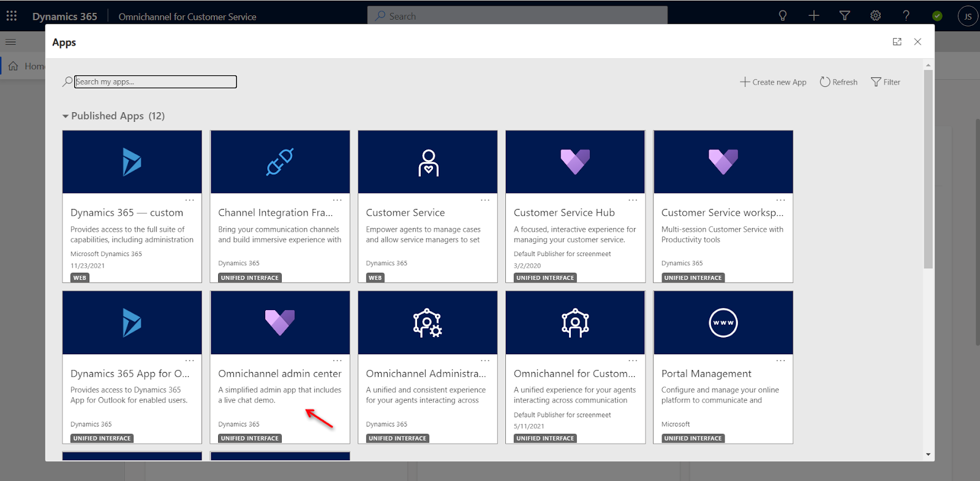Open the Customer Service Hub heart icon
Image resolution: width=980 pixels, height=481 pixels.
(x=575, y=162)
